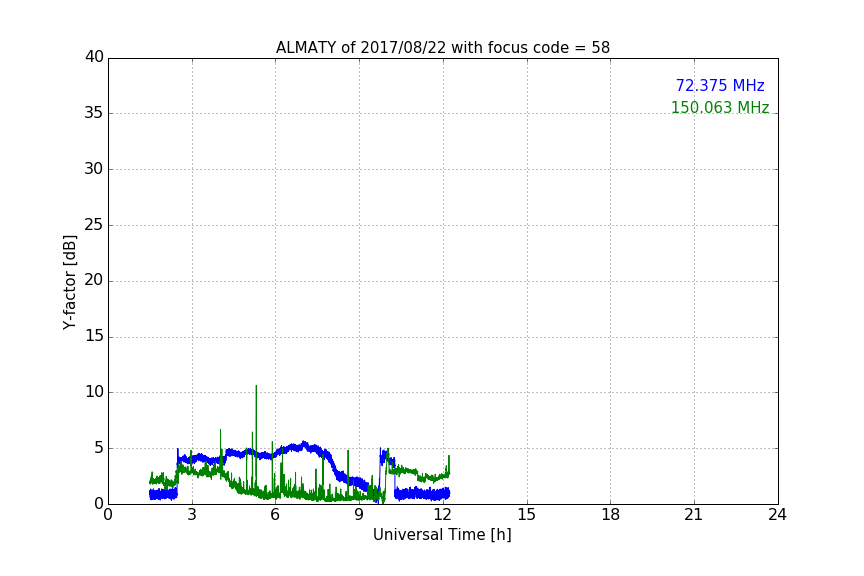Click the tallest green spike peak near 10 dB
This screenshot has width=864, height=576.
(256, 386)
